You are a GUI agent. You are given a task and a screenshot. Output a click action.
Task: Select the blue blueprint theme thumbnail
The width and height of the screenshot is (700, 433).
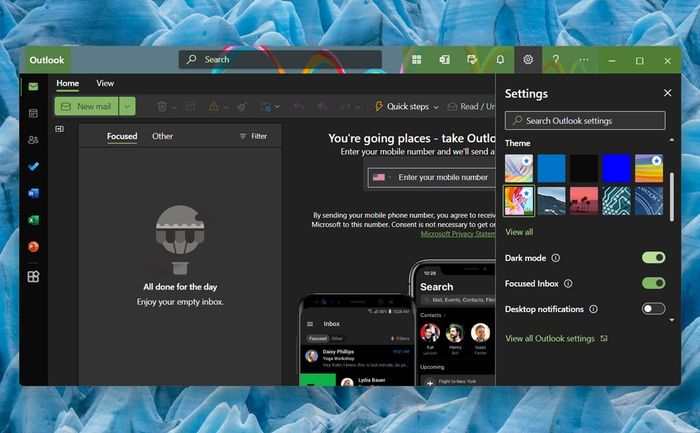(649, 201)
